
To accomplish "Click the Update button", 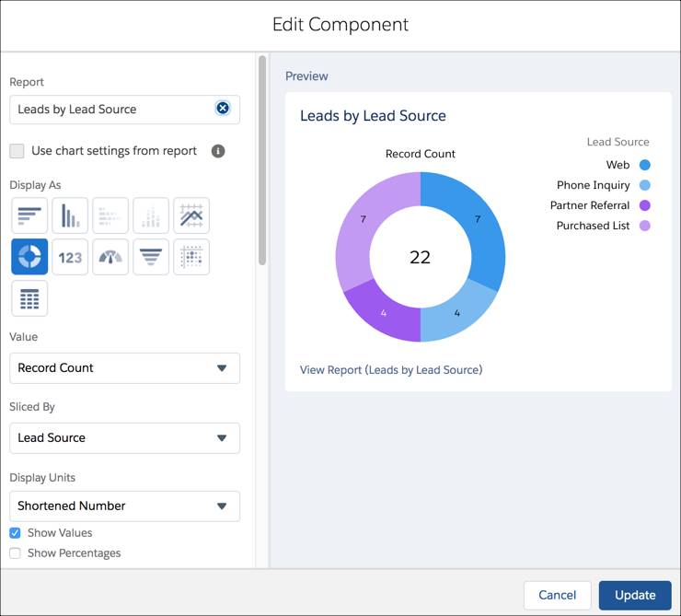I will pyautogui.click(x=635, y=595).
